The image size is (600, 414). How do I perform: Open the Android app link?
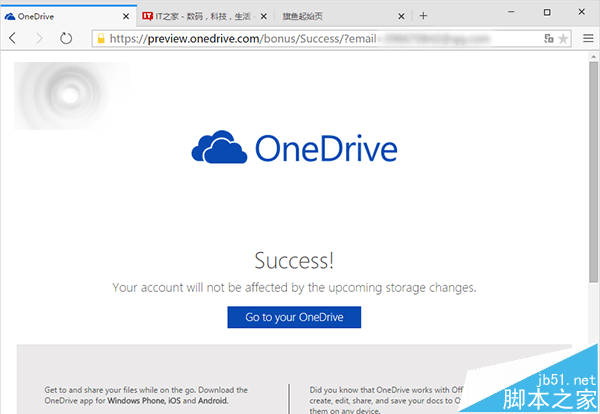coord(213,401)
